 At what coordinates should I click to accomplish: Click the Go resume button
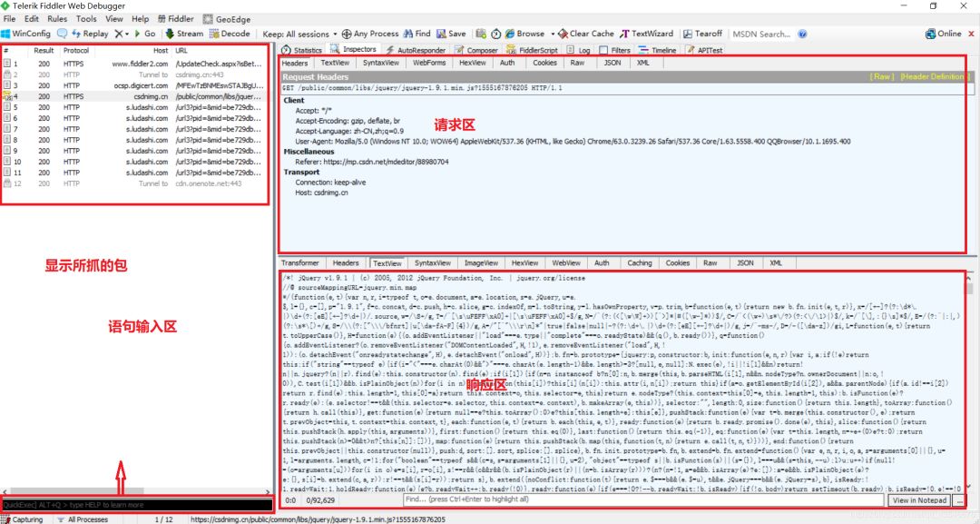pyautogui.click(x=145, y=34)
